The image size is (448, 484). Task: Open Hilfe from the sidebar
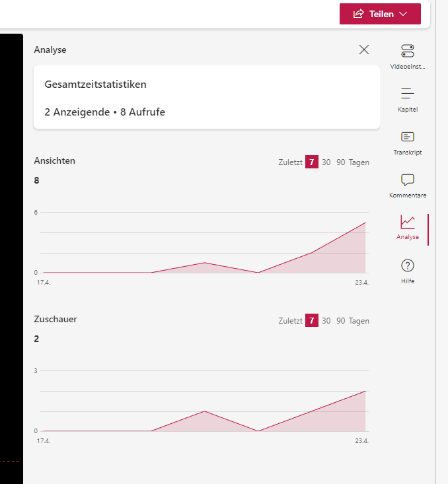408,271
